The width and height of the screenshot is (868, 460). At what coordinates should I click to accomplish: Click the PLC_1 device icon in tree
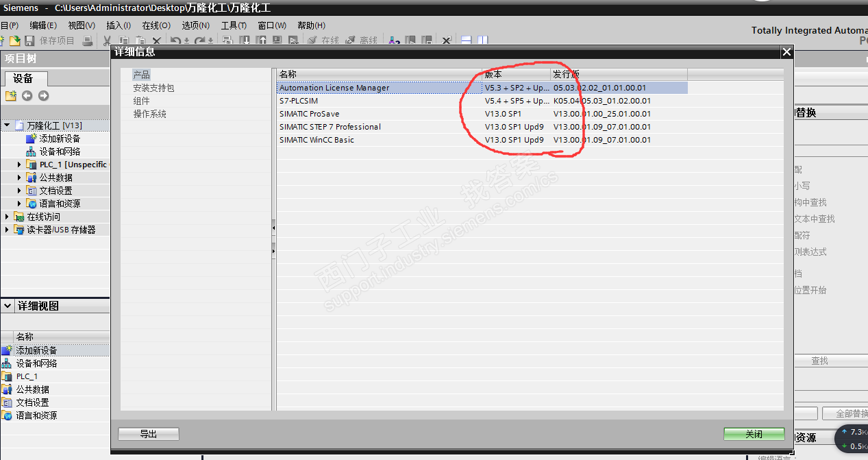31,165
